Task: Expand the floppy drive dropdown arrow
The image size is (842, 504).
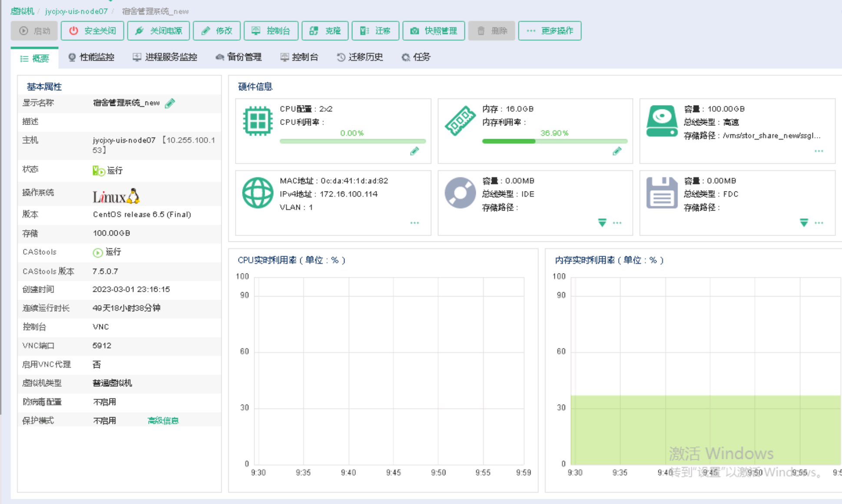Action: click(x=804, y=223)
